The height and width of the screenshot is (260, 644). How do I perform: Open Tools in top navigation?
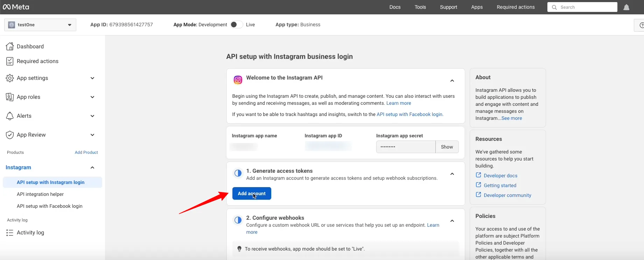(420, 7)
